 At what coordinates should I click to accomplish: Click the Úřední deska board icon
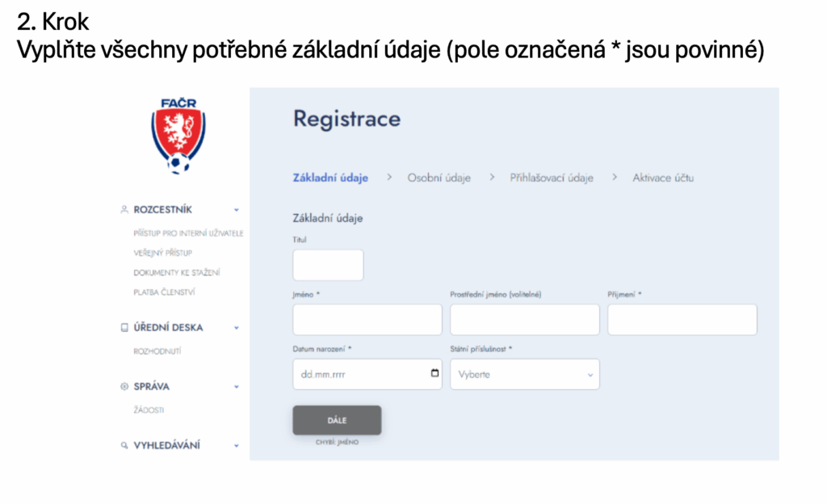pyautogui.click(x=124, y=328)
